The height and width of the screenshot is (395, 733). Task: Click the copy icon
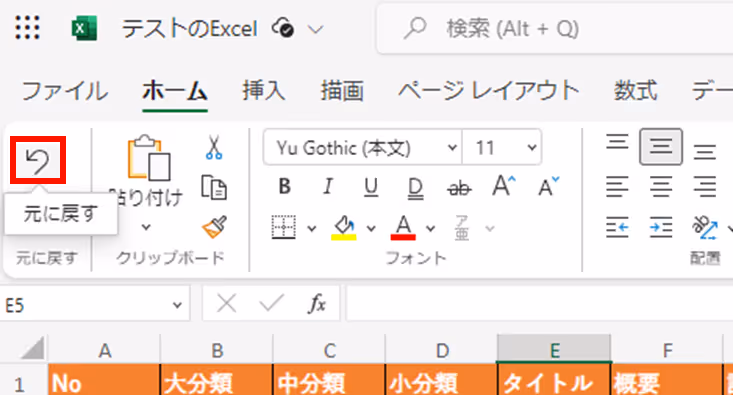click(x=214, y=187)
